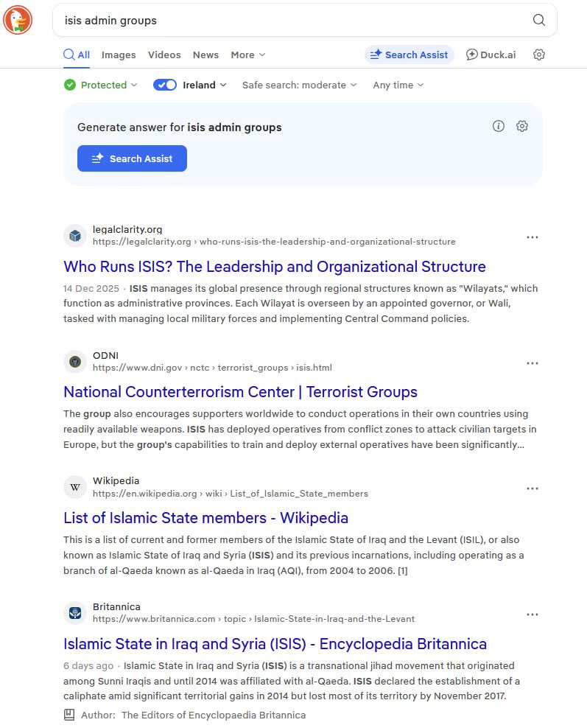Open Islamic State in Iraq and Syria Britannica link
This screenshot has height=728, width=587.
(x=275, y=643)
